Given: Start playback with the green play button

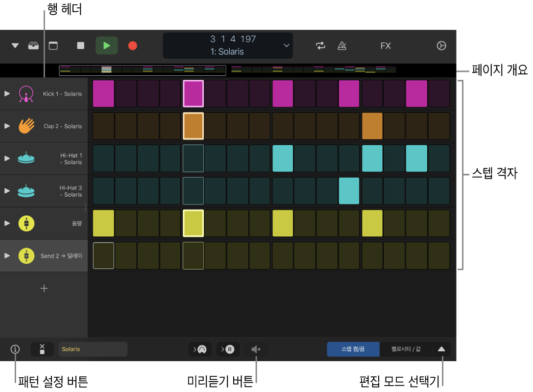Looking at the screenshot, I should click(106, 46).
